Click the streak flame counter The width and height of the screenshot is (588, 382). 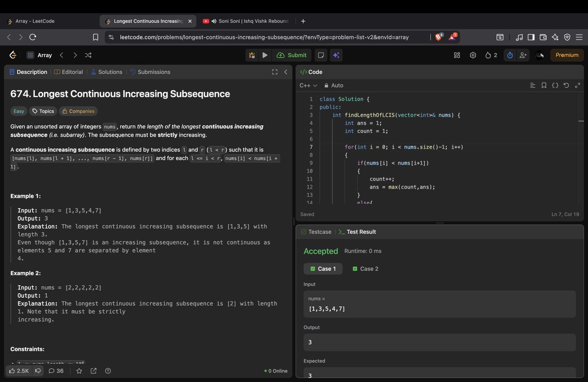click(491, 55)
